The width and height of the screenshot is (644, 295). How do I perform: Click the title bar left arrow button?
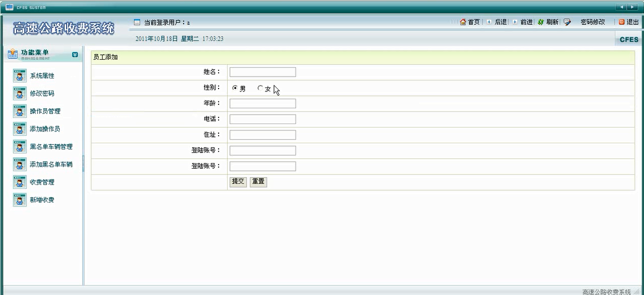tap(621, 7)
